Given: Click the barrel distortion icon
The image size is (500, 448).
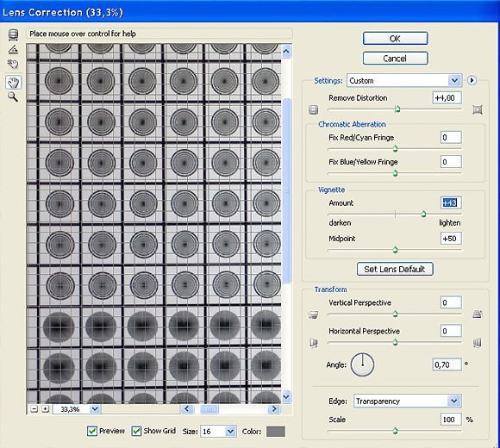Looking at the screenshot, I should 314,110.
